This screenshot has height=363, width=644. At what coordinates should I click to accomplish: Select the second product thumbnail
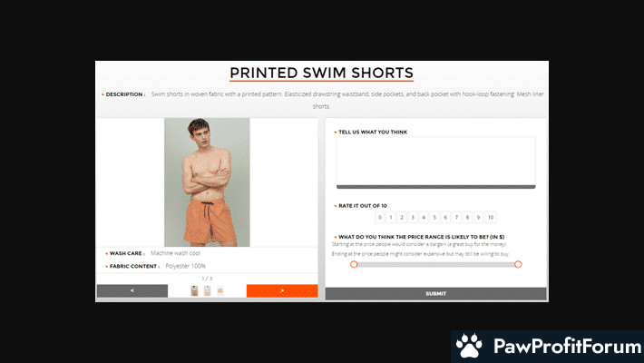click(x=208, y=290)
